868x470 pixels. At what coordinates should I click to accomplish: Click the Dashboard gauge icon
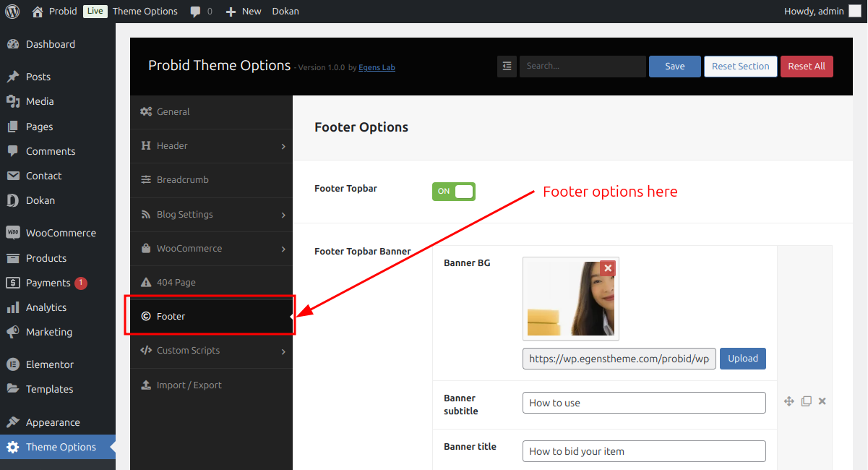point(13,44)
